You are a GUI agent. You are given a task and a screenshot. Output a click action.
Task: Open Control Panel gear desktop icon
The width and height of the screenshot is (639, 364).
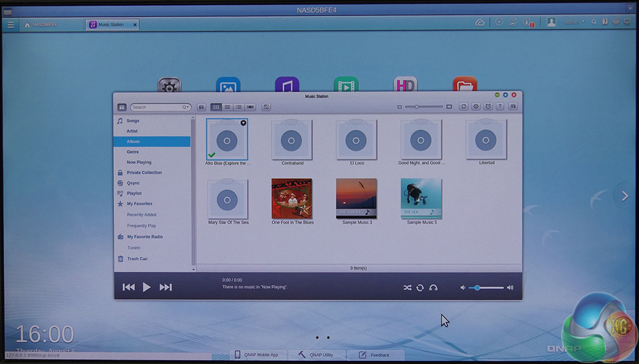pos(170,85)
